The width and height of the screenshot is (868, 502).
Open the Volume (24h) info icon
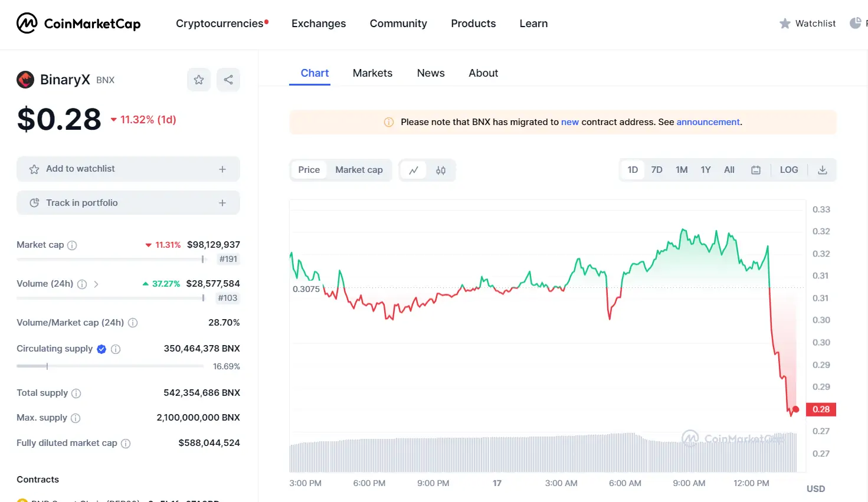point(82,284)
